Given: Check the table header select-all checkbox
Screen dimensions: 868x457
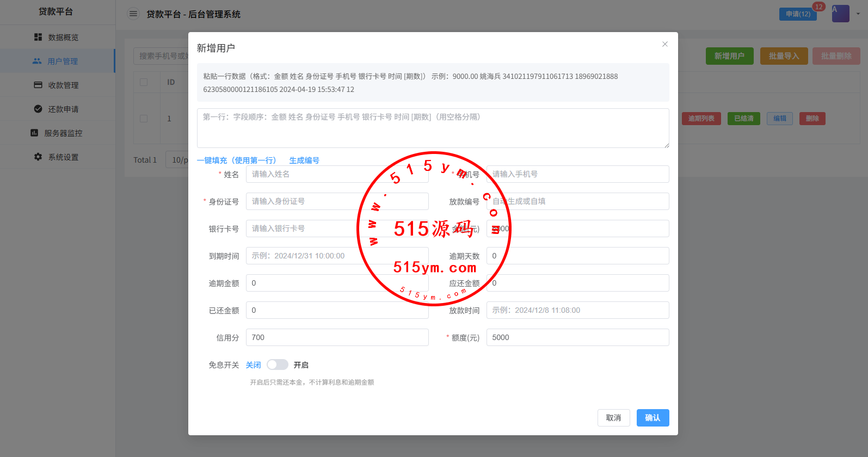Looking at the screenshot, I should pyautogui.click(x=144, y=82).
